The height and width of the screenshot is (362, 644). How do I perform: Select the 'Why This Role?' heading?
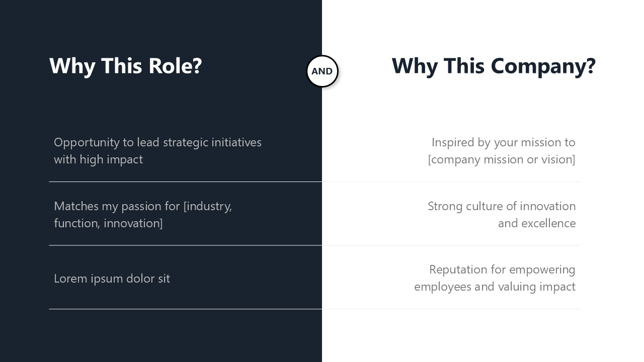coord(125,66)
